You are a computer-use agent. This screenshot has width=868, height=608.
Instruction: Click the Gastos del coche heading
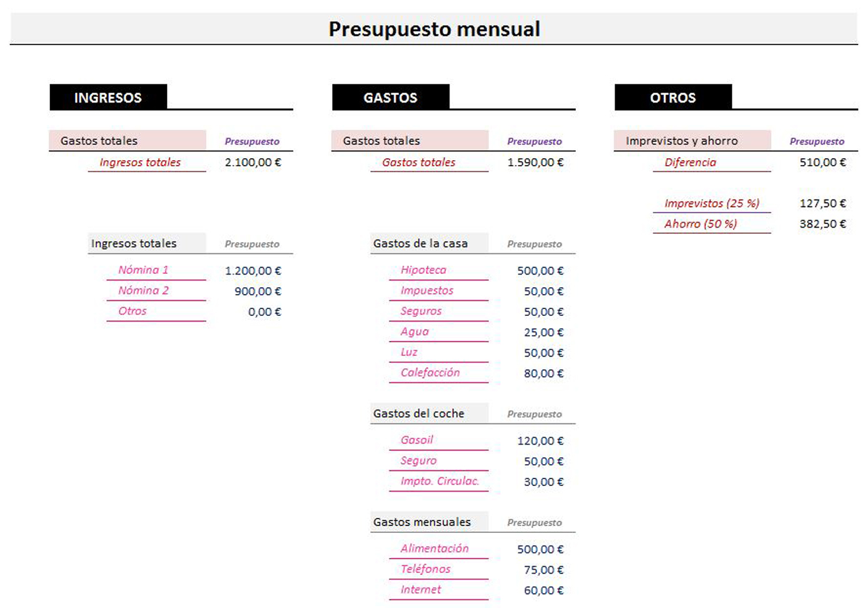coord(418,413)
